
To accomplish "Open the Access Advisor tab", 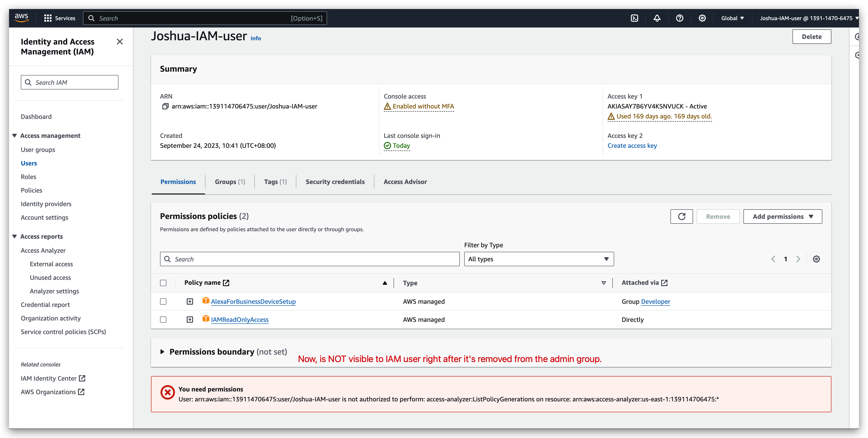I will coord(405,182).
